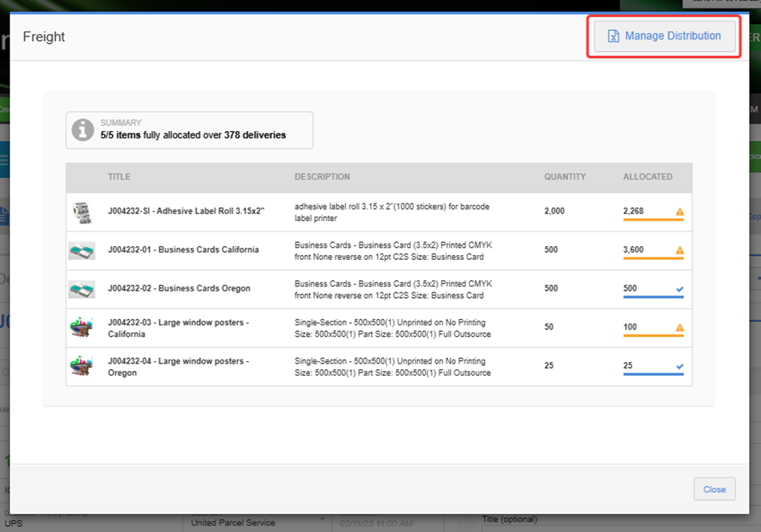761x532 pixels.
Task: Open the Adhesive Label Roll thumbnail
Action: tap(82, 213)
